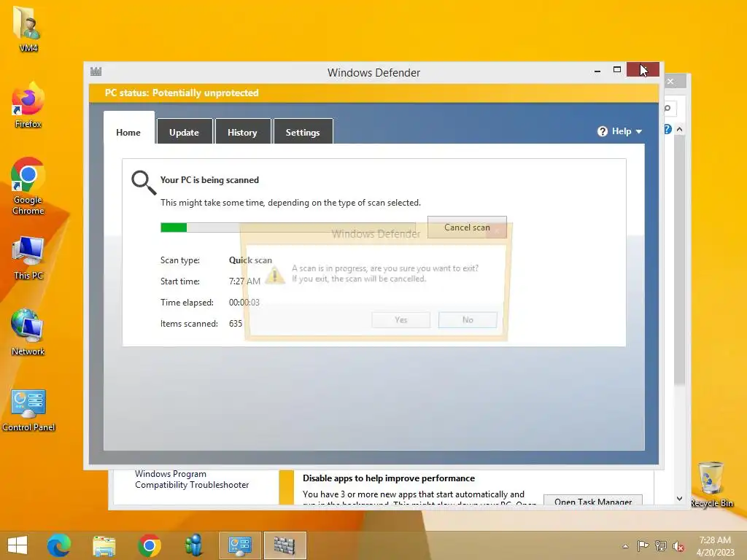Open Google Chrome desktop shortcut
747x560 pixels.
tap(28, 186)
